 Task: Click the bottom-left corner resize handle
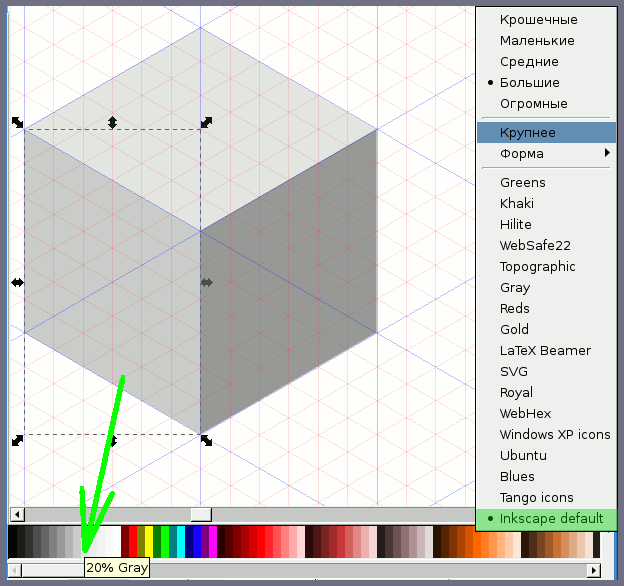pyautogui.click(x=17, y=440)
